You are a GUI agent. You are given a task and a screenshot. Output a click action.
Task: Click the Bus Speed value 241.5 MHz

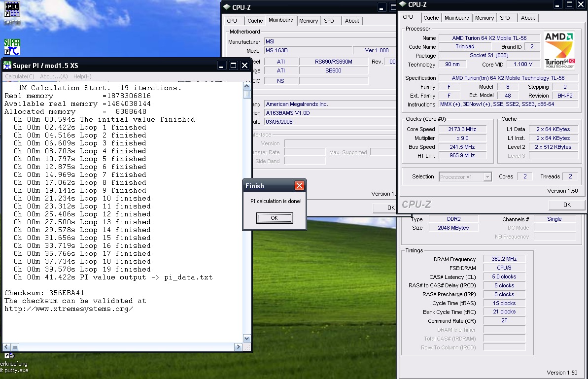[462, 147]
